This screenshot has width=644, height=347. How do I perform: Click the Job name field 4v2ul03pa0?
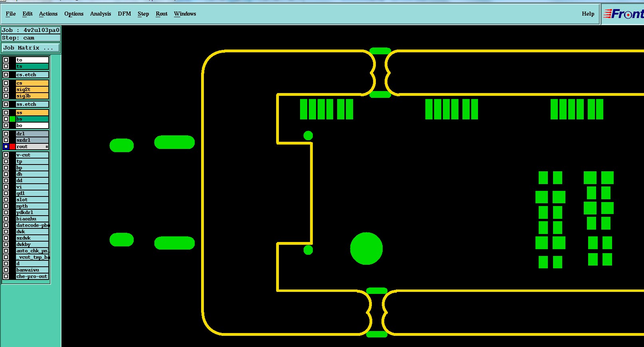coord(31,30)
